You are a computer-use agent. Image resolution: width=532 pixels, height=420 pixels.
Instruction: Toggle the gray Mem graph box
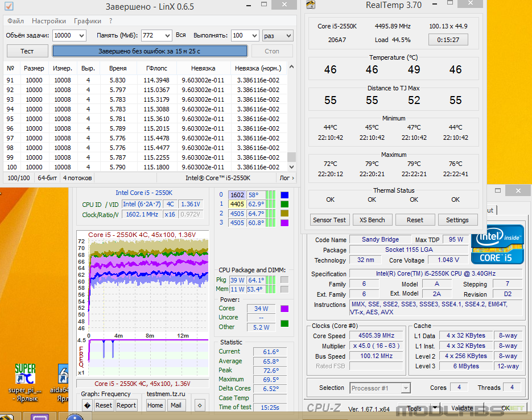tap(284, 289)
